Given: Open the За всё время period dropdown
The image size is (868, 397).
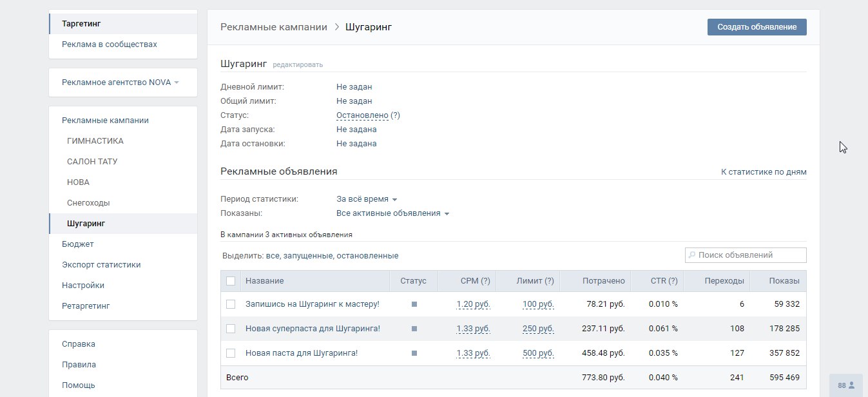Looking at the screenshot, I should (367, 199).
